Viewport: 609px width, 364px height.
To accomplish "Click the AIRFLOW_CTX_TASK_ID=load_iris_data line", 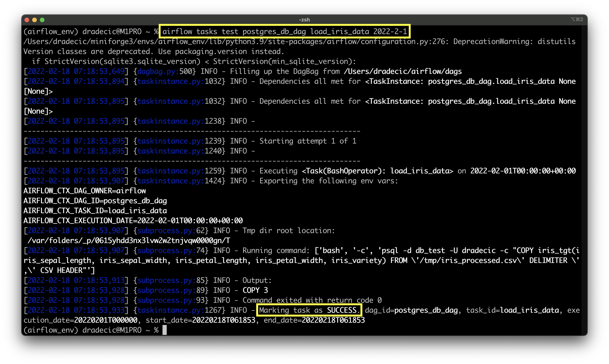I will (x=95, y=211).
